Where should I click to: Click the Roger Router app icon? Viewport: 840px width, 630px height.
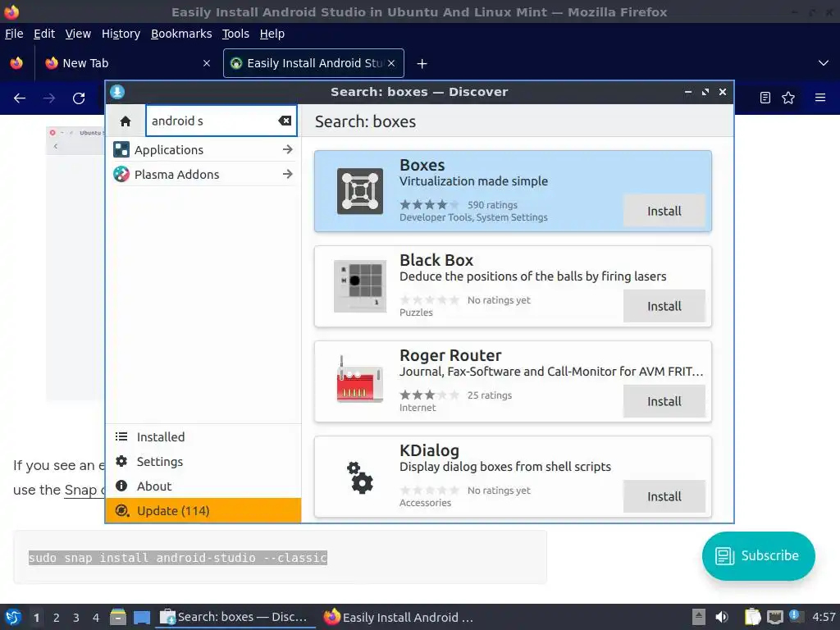click(360, 379)
